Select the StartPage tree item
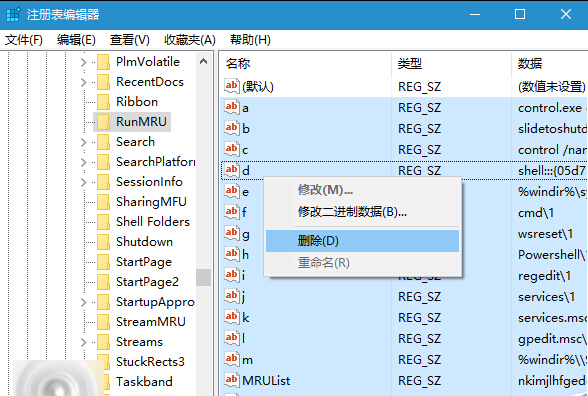 (144, 262)
